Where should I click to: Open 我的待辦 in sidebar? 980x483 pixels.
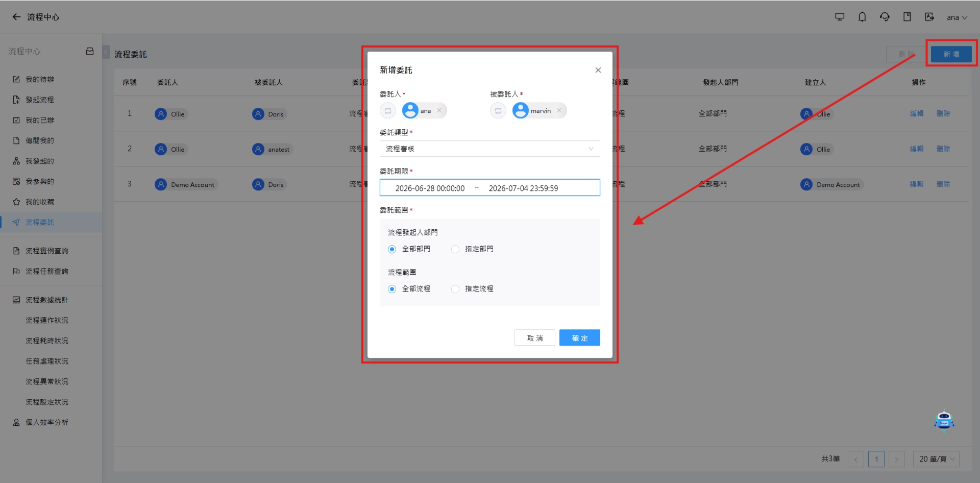click(40, 79)
